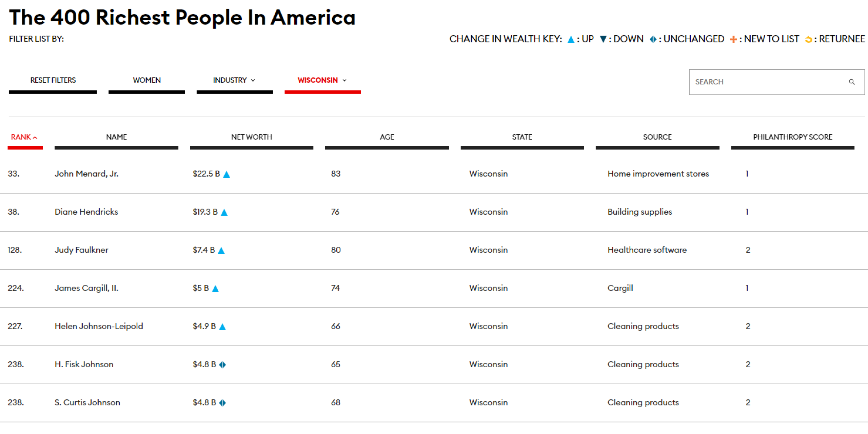Click inside the SEARCH input field

pos(763,82)
